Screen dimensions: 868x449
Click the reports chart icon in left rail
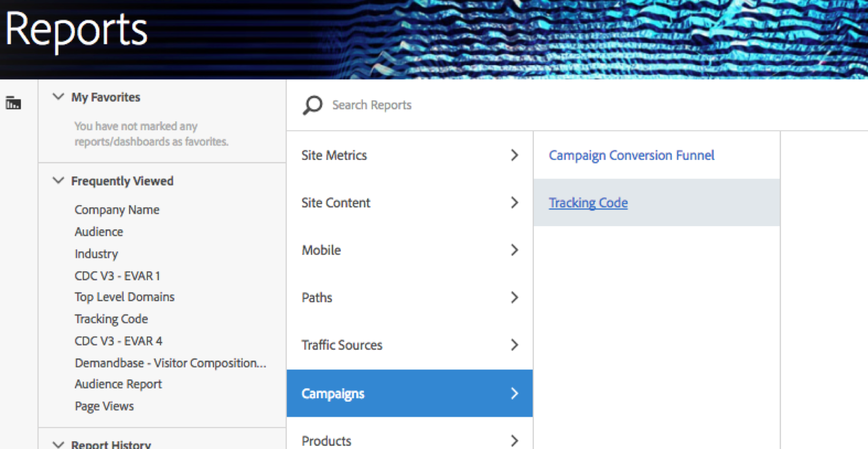[13, 103]
